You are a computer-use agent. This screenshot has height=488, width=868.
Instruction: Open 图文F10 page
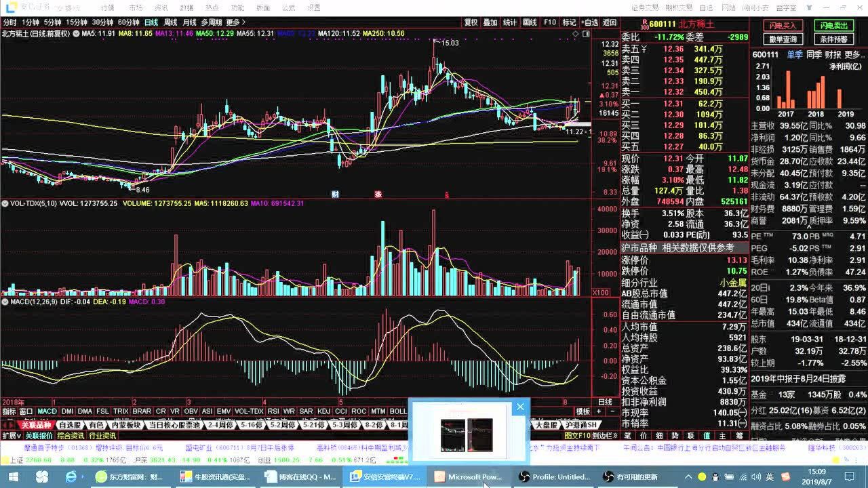tap(578, 436)
